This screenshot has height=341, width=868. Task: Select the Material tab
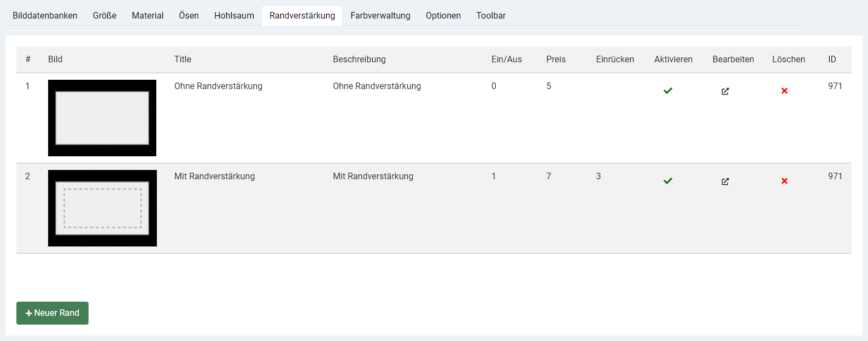tap(148, 16)
